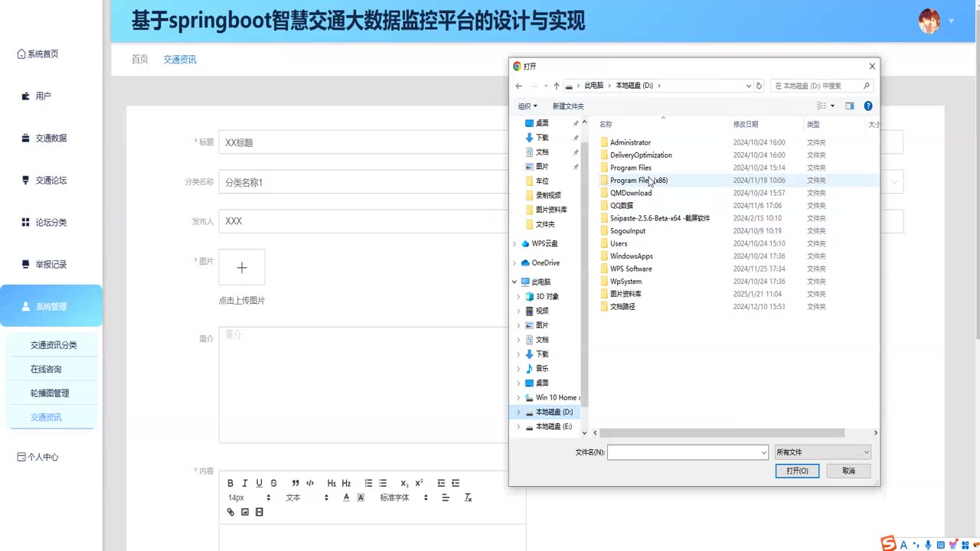980x551 pixels.
Task: Open the text color picker in editor
Action: pyautogui.click(x=346, y=497)
